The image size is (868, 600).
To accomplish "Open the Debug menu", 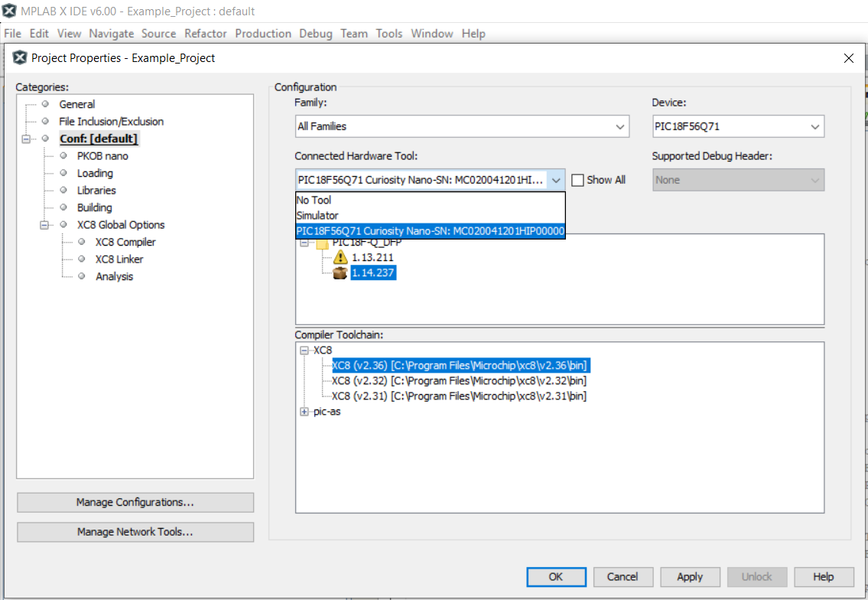I will coord(315,34).
